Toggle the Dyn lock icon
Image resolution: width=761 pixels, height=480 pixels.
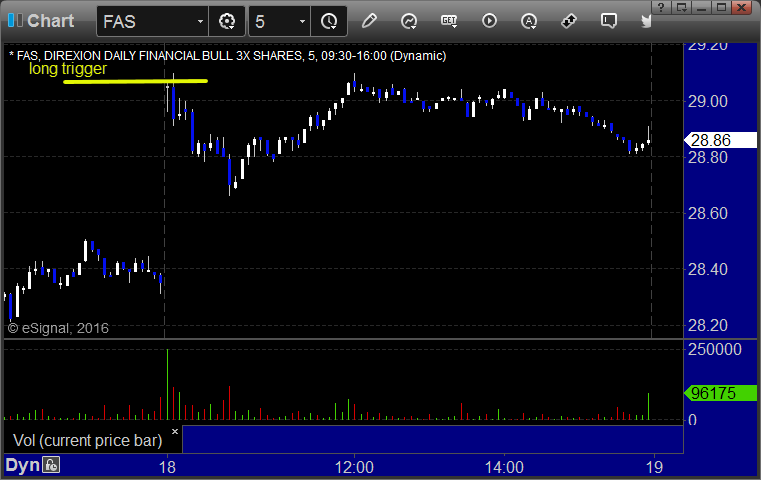[51, 465]
